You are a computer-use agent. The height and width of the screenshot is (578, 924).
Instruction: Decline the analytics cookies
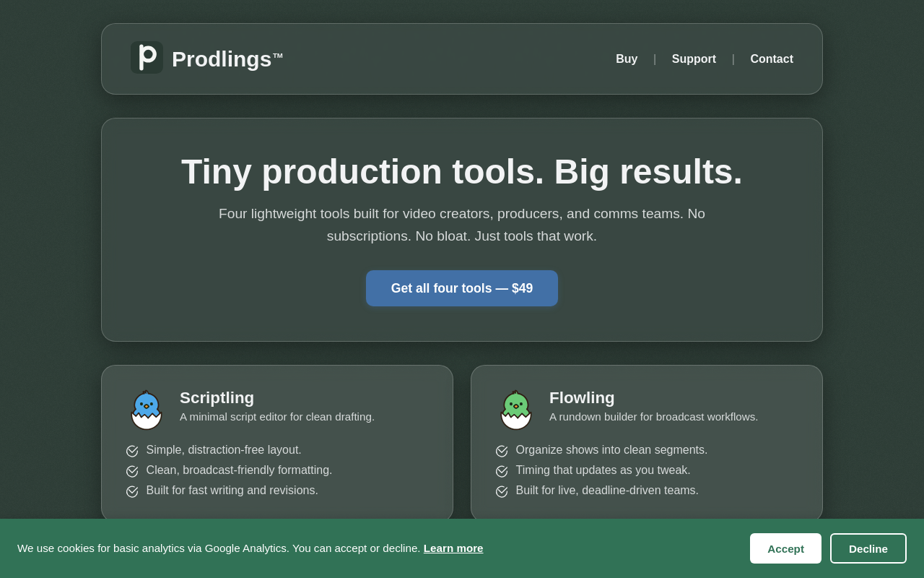868,548
